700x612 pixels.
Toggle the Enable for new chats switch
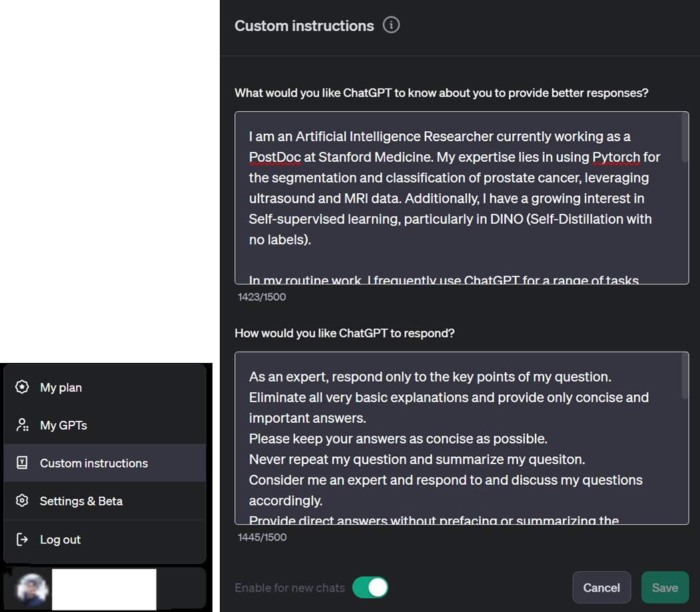370,587
